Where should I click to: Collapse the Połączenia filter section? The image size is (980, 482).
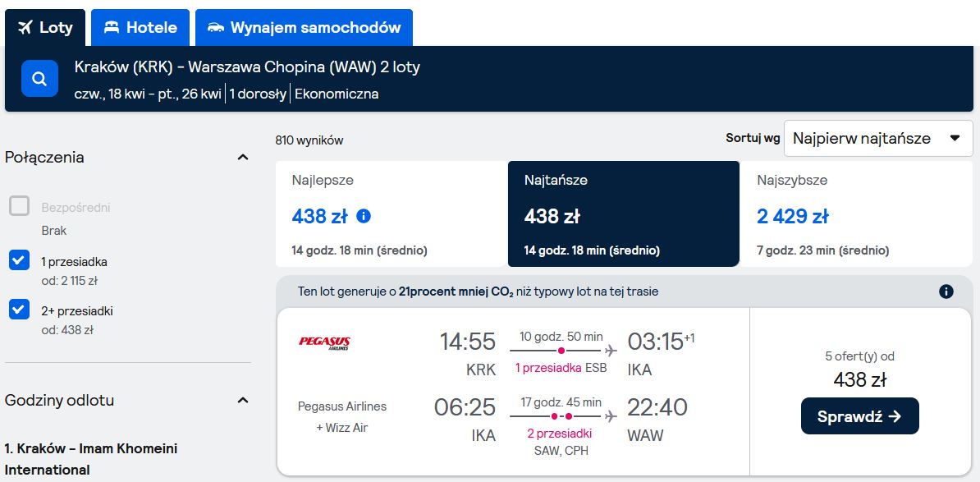pyautogui.click(x=243, y=158)
